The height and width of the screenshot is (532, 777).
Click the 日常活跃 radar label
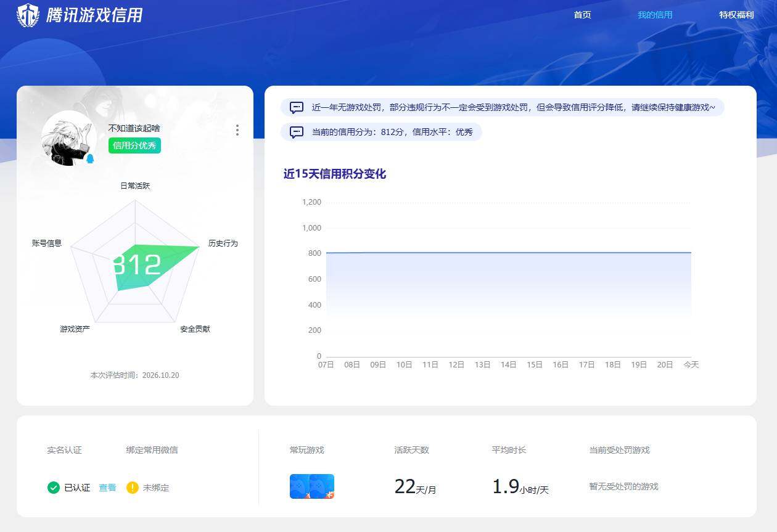[135, 186]
